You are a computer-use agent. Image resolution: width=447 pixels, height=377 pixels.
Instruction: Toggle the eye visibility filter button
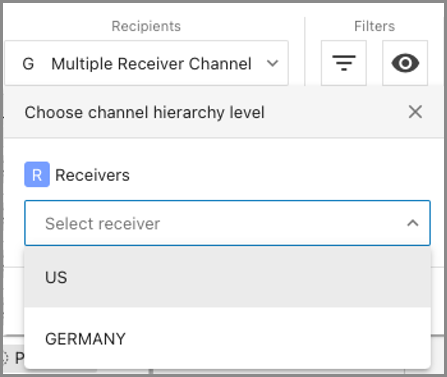point(405,63)
